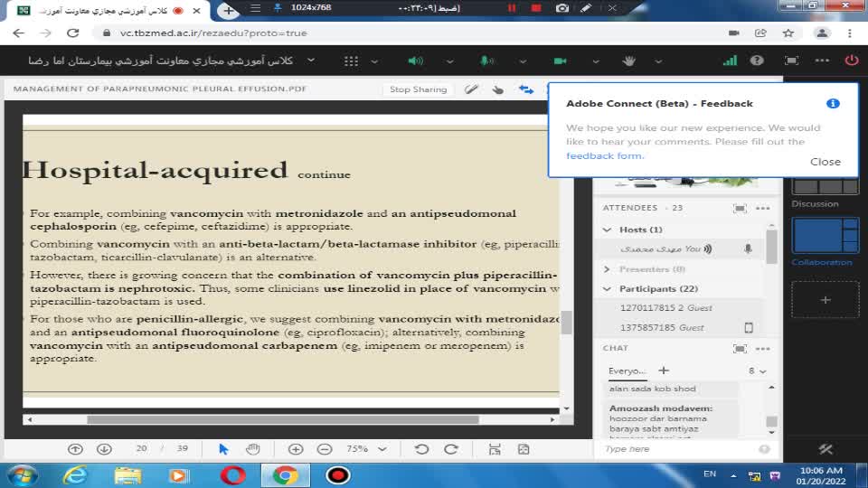The image size is (868, 488).
Task: Rotate the document clockwise
Action: click(450, 449)
